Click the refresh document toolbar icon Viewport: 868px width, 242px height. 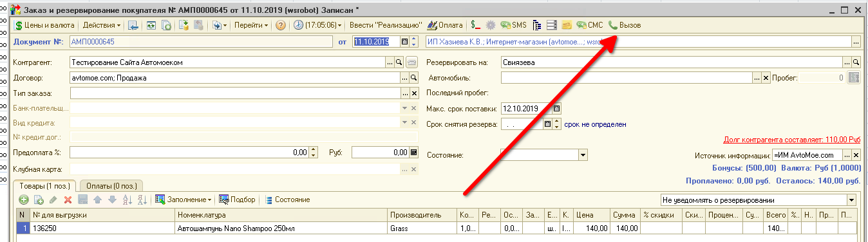[x=151, y=25]
